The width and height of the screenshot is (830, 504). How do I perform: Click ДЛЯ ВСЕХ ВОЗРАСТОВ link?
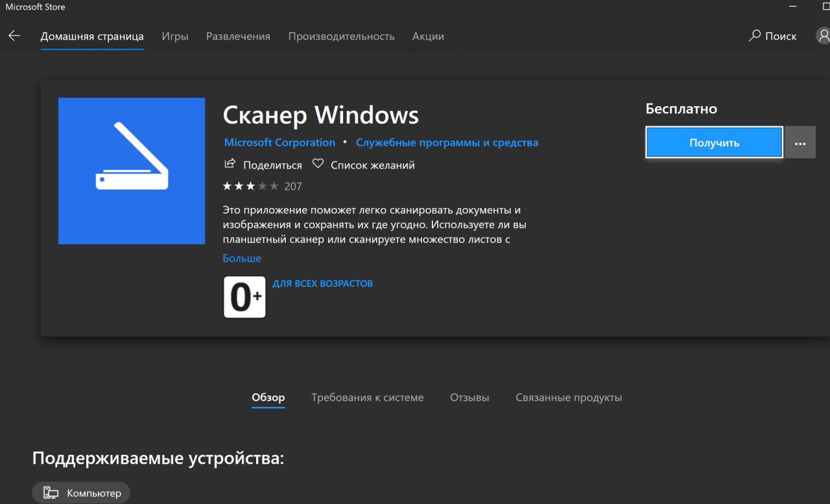click(322, 284)
